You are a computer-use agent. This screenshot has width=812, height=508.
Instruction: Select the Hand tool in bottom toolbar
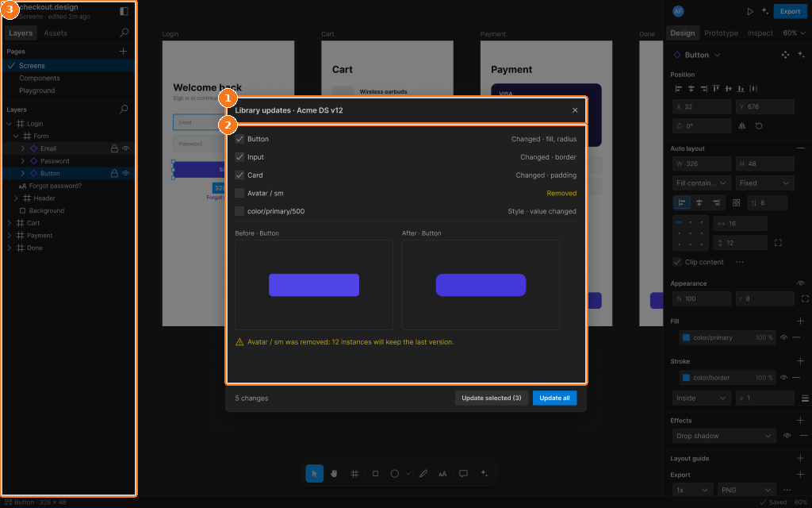(x=334, y=473)
